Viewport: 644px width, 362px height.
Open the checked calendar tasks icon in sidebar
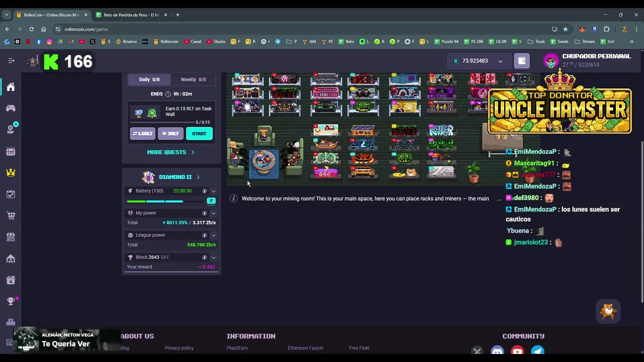(x=11, y=194)
